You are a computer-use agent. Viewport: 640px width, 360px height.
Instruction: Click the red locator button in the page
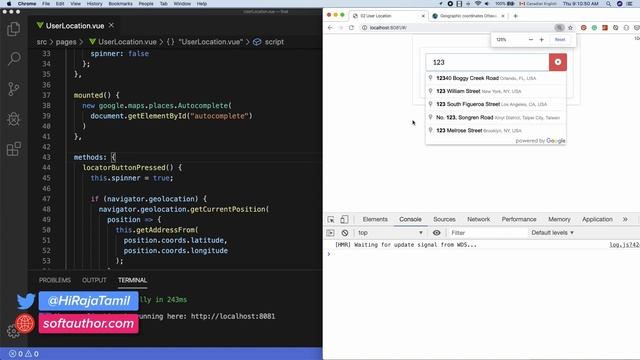tap(558, 62)
